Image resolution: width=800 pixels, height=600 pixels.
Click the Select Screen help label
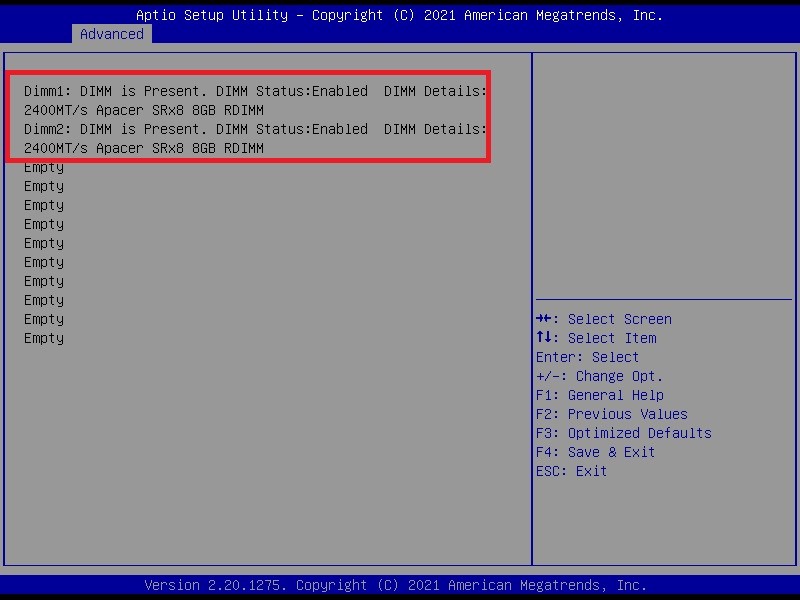pos(619,319)
